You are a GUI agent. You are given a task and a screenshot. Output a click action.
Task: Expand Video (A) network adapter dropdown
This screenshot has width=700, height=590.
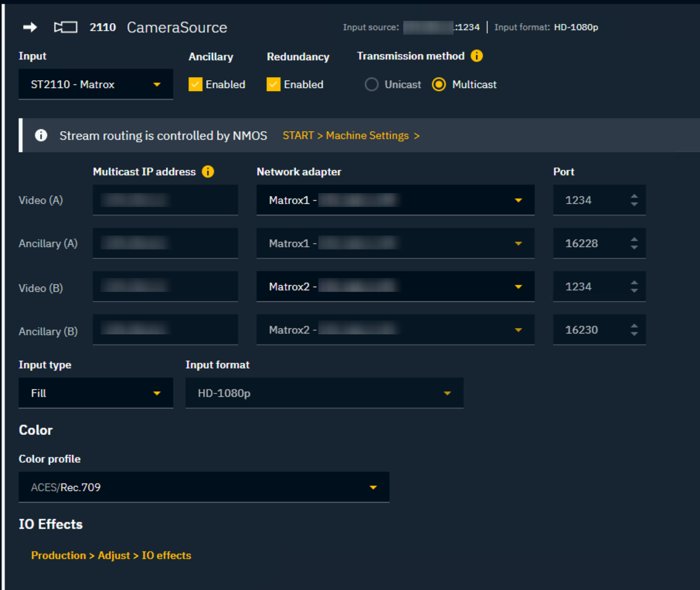(395, 200)
